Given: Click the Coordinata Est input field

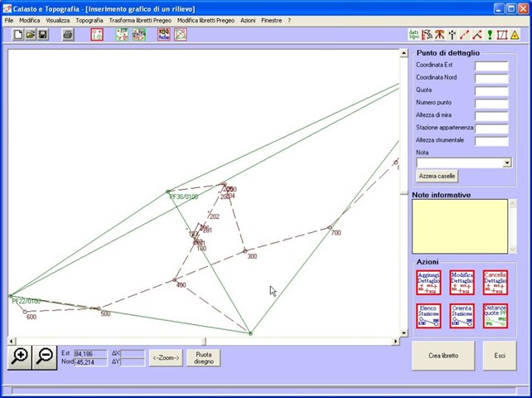Looking at the screenshot, I should point(491,66).
